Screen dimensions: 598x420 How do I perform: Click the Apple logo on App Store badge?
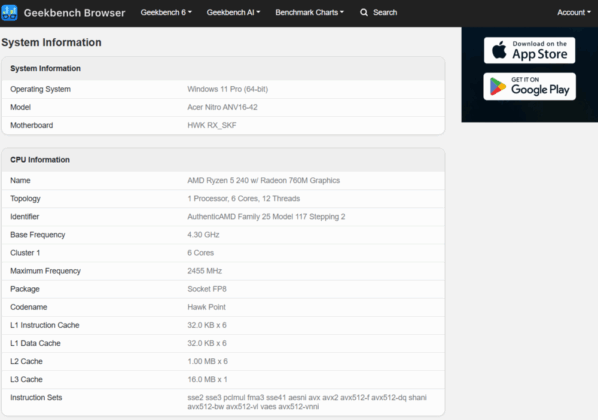(499, 50)
